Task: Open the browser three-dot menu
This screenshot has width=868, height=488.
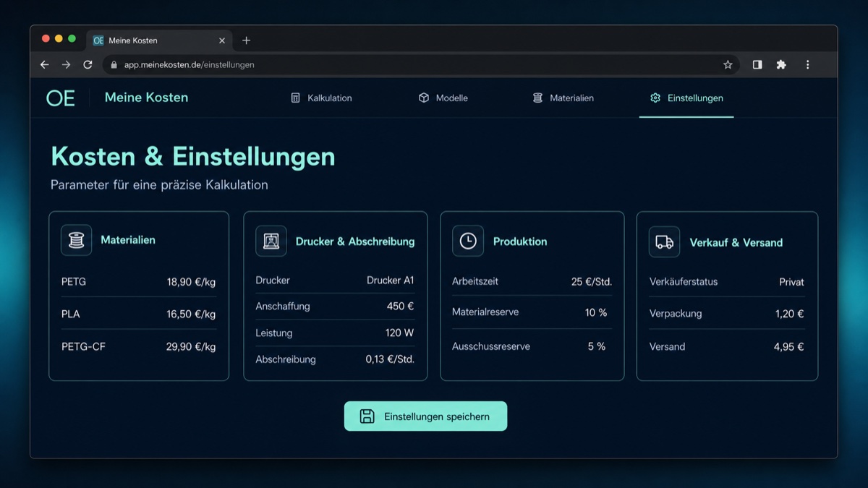Action: tap(808, 64)
